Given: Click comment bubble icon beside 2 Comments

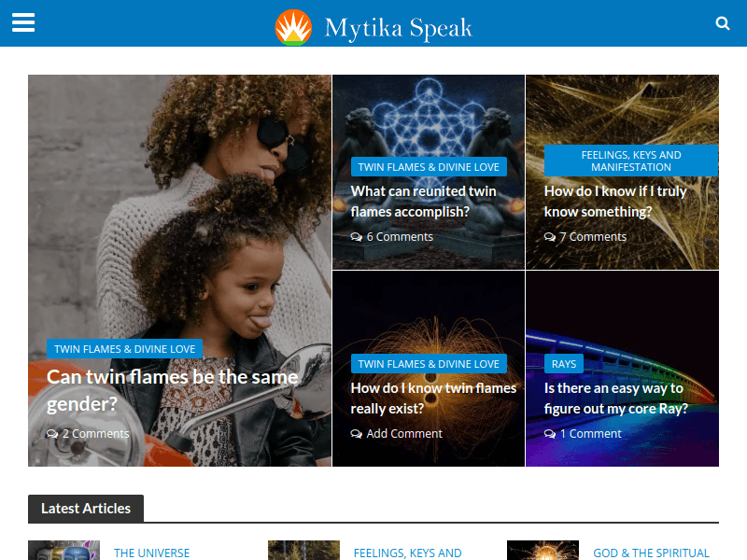Looking at the screenshot, I should point(52,433).
